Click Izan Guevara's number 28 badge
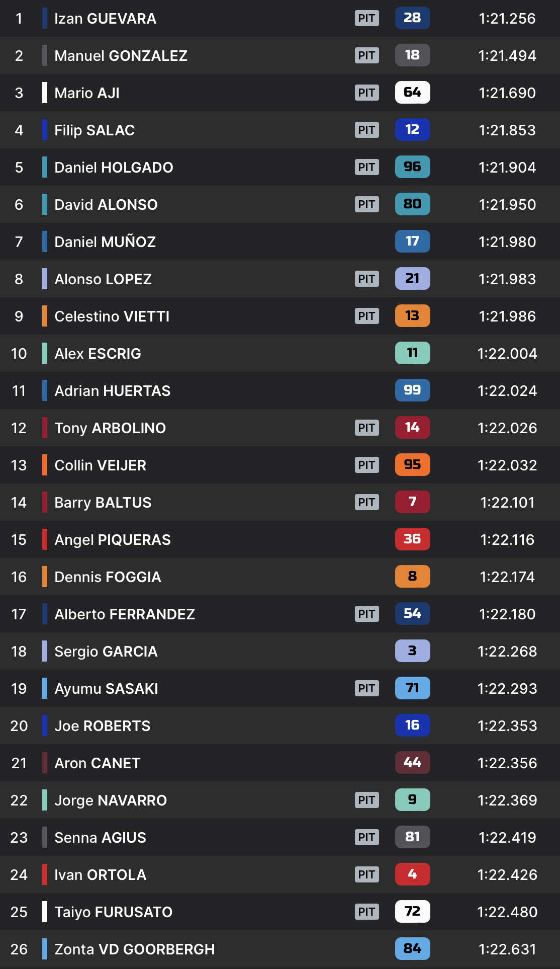This screenshot has width=560, height=969. pos(412,18)
